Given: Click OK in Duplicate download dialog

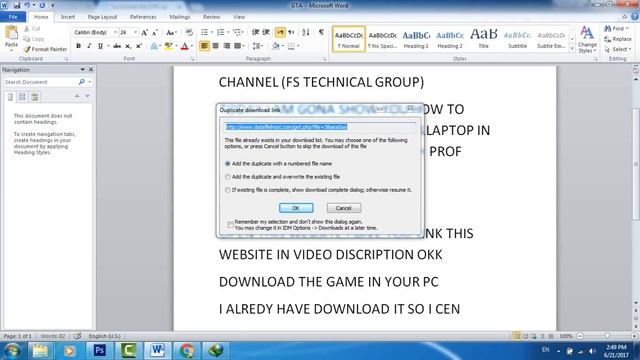Looking at the screenshot, I should [x=296, y=208].
